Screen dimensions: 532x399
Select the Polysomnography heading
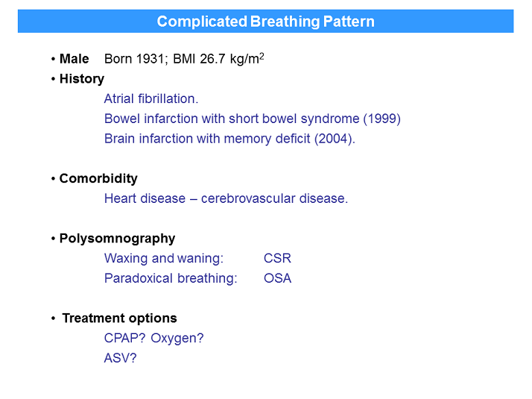pyautogui.click(x=117, y=239)
